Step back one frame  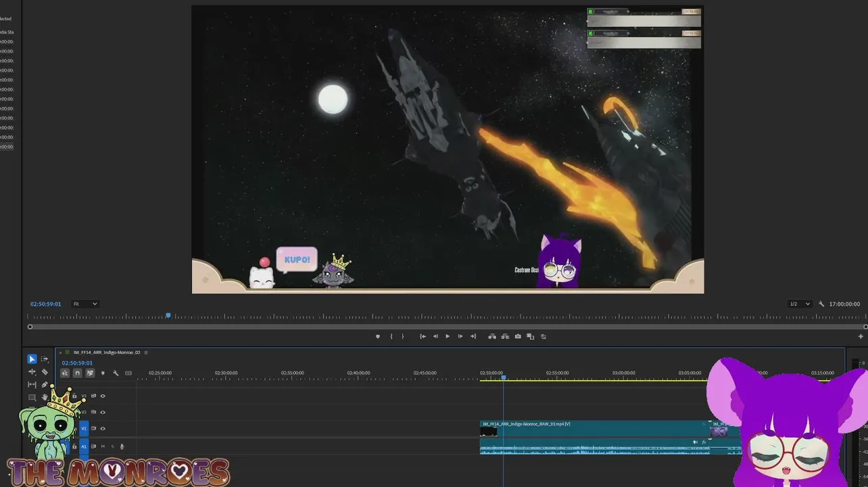point(435,336)
